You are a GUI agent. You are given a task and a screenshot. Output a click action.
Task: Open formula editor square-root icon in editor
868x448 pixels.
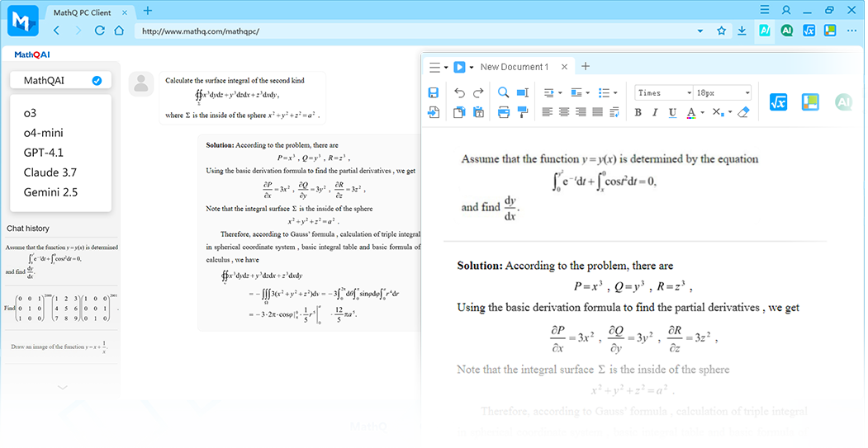(x=778, y=102)
